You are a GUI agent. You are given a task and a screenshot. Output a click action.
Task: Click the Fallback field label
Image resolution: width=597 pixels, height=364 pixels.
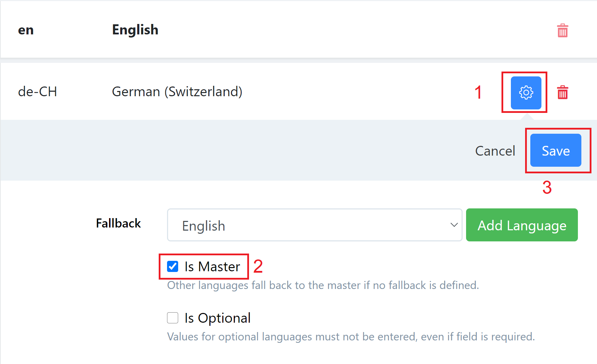pyautogui.click(x=118, y=223)
